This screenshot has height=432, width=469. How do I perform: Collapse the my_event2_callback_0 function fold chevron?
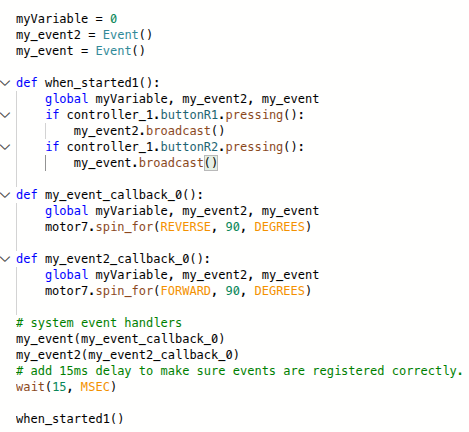[x=5, y=259]
